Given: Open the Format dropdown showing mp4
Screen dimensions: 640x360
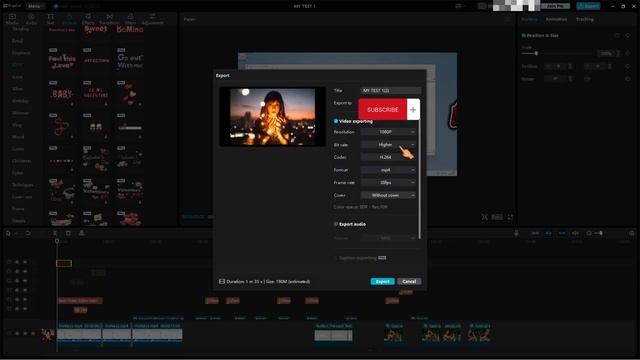Looking at the screenshot, I should tap(388, 170).
